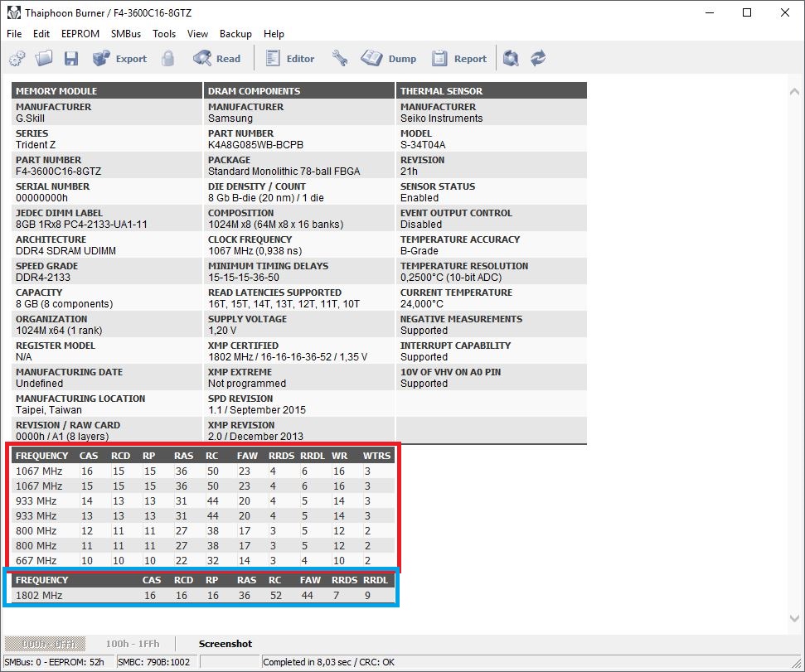This screenshot has height=672, width=805.
Task: Click the JEDEC label 8GB 1Rx8 PC4-2133-UA1-11
Action: pyautogui.click(x=81, y=225)
